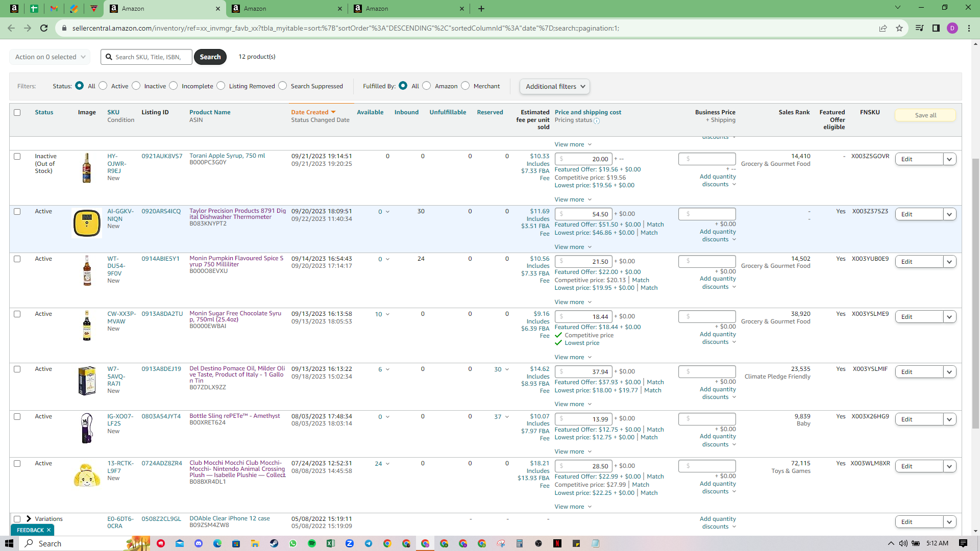Open SKU CW-XX3P-MVAW link
This screenshot has width=980, height=551.
coord(121,317)
